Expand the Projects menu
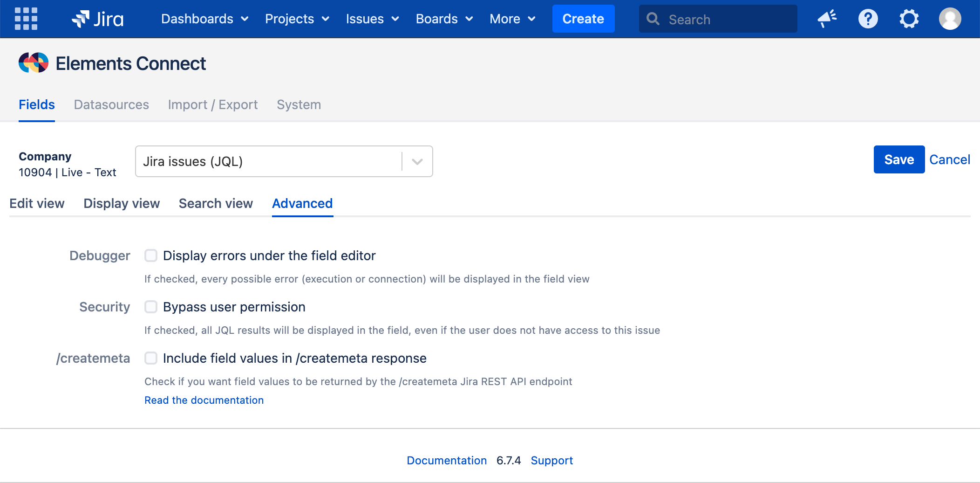 pos(297,19)
